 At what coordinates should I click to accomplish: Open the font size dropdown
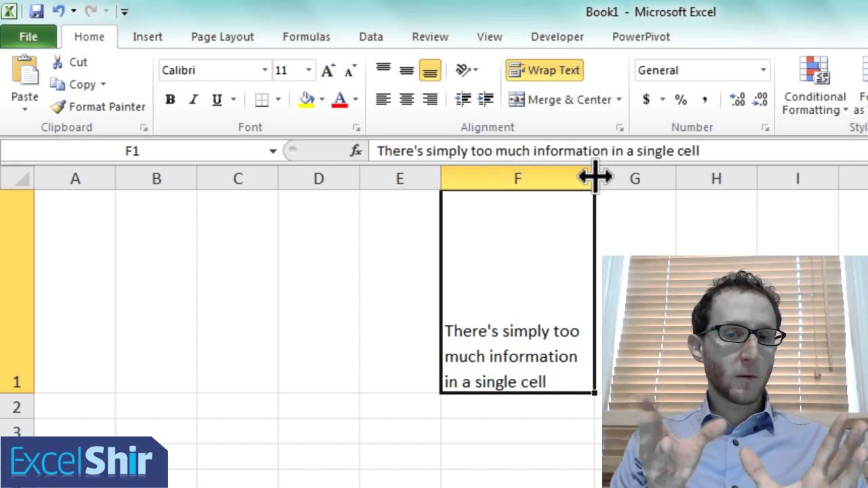309,70
